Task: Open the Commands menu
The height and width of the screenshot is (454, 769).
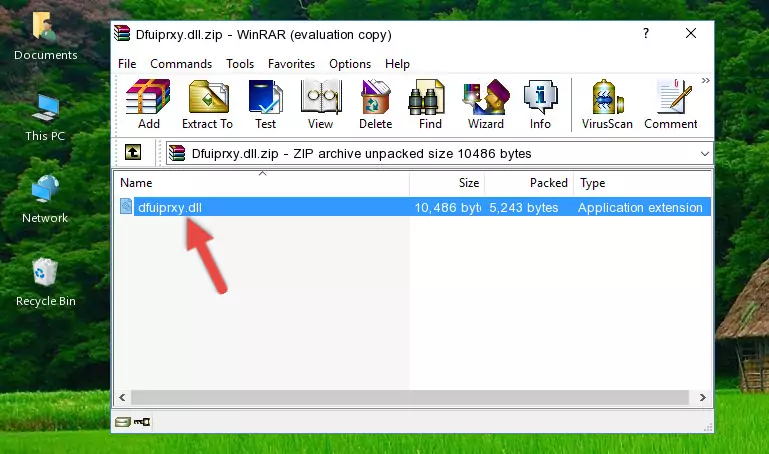Action: click(181, 64)
